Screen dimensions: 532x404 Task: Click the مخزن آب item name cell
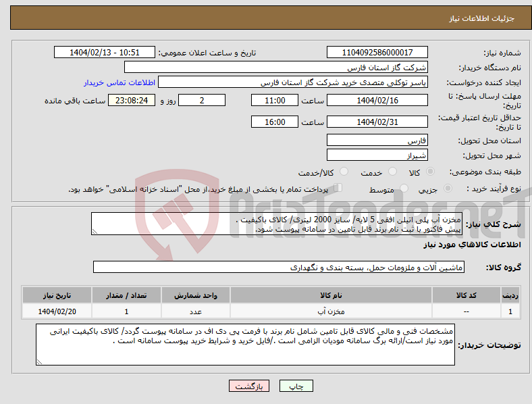click(x=331, y=311)
